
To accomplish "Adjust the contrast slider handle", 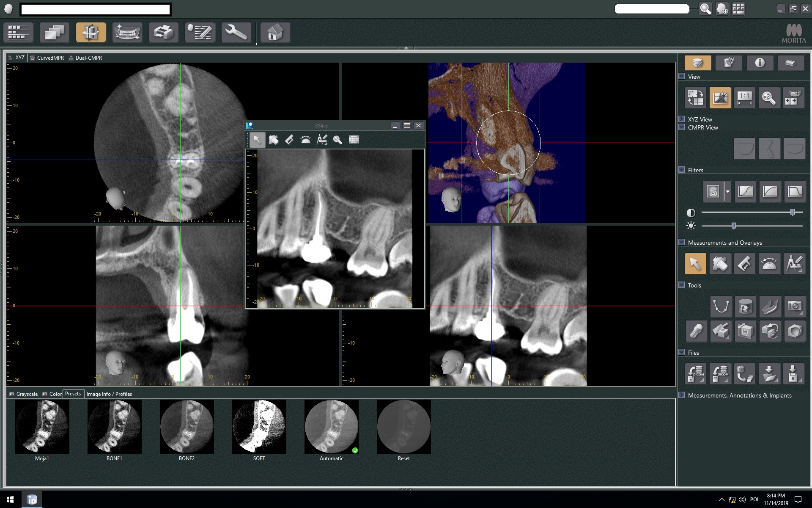I will [793, 212].
